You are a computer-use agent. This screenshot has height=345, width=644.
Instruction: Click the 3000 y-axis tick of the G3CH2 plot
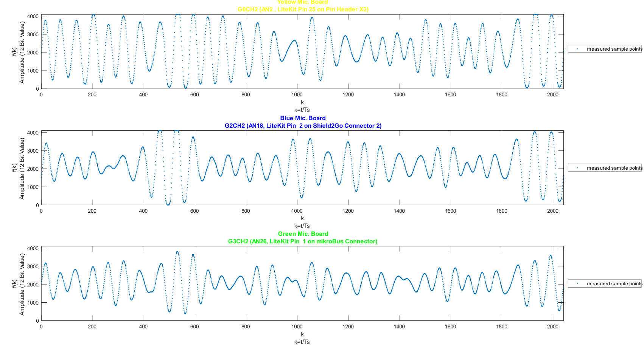(33, 266)
